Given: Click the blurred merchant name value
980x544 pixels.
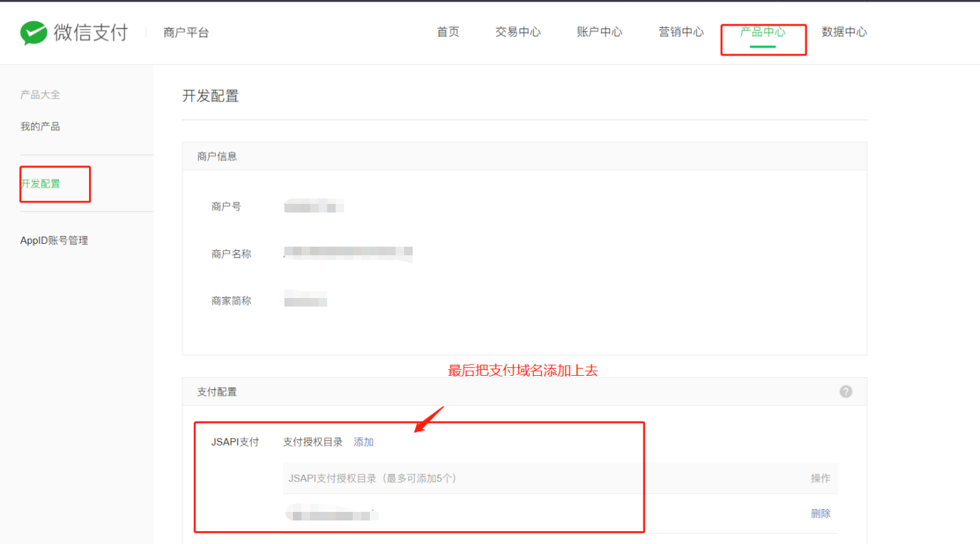Looking at the screenshot, I should tap(348, 252).
